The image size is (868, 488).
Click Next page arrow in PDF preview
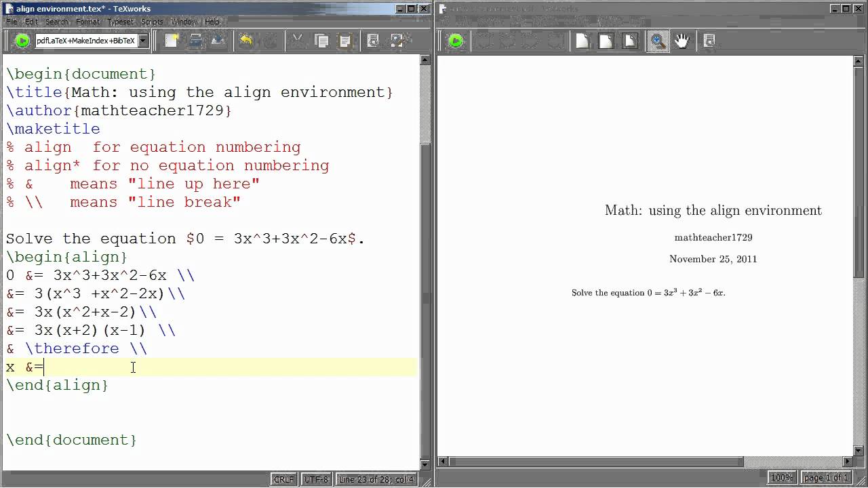point(532,41)
